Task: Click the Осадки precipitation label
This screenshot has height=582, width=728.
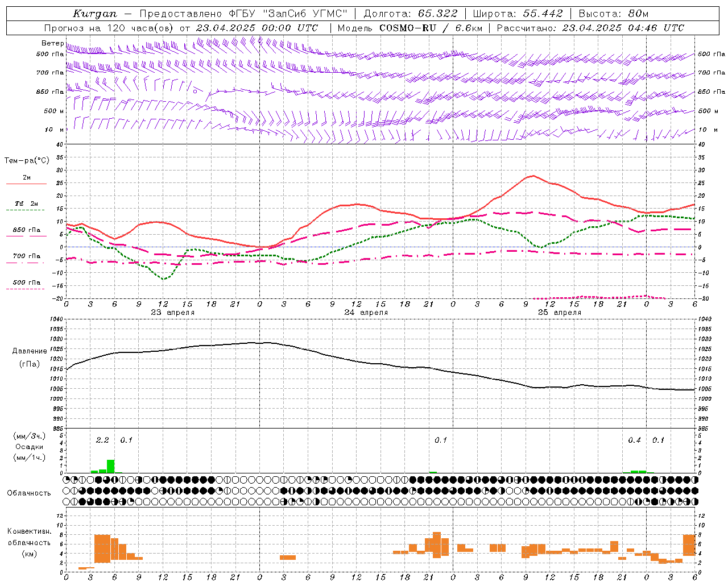Action: coord(30,447)
